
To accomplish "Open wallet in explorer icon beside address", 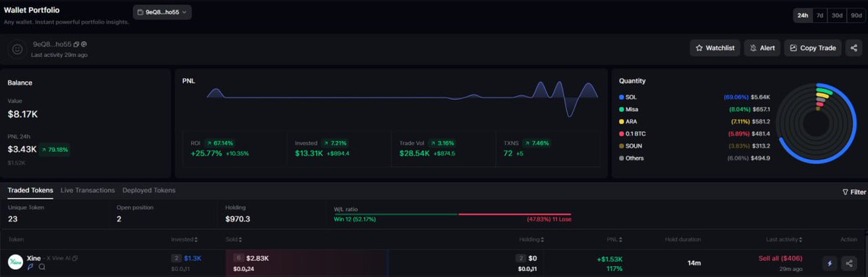I will coord(83,44).
